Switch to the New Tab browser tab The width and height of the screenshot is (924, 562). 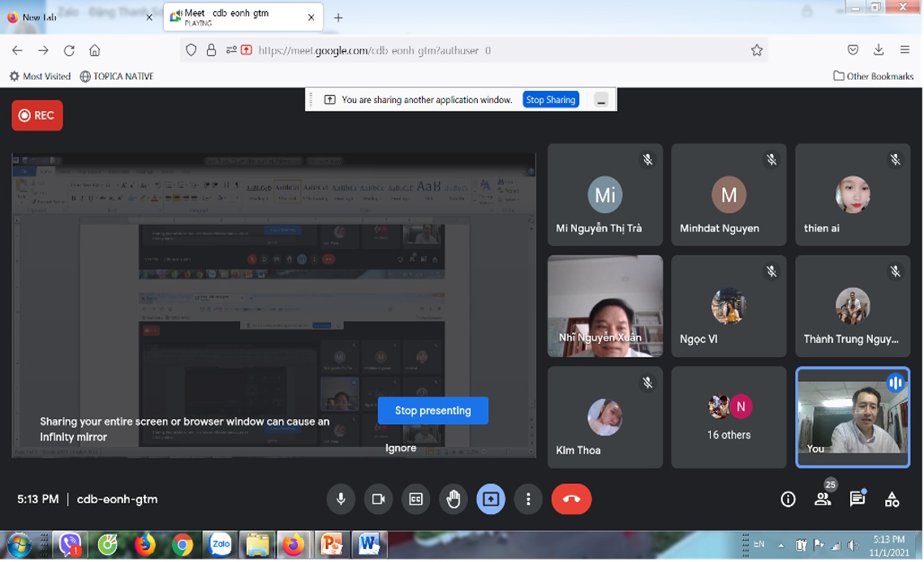coord(80,17)
